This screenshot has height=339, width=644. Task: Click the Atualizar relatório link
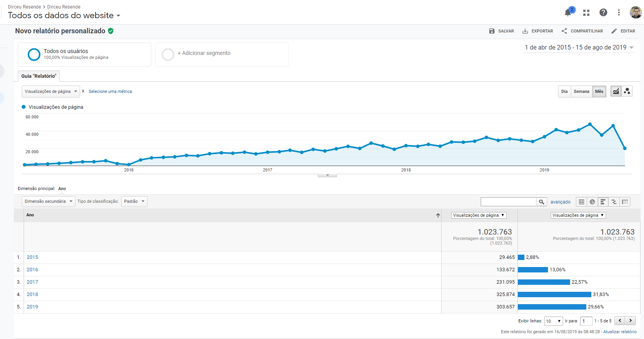[620, 332]
